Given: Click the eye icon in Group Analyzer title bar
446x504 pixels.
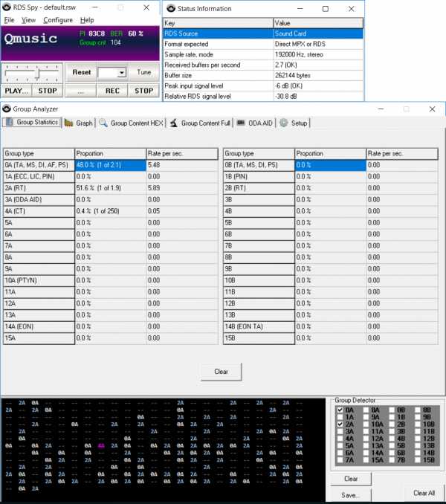Looking at the screenshot, I should [x=7, y=109].
